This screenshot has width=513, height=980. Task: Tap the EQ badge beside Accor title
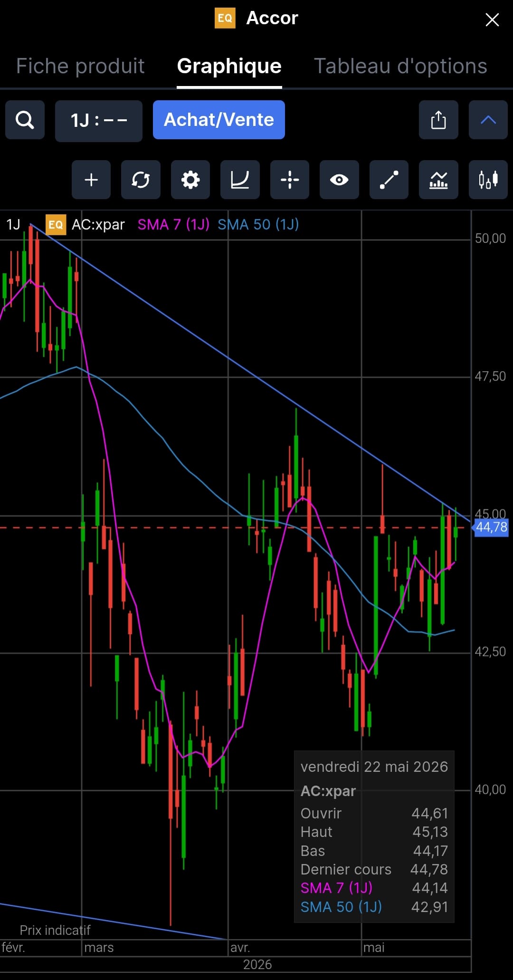[x=225, y=18]
